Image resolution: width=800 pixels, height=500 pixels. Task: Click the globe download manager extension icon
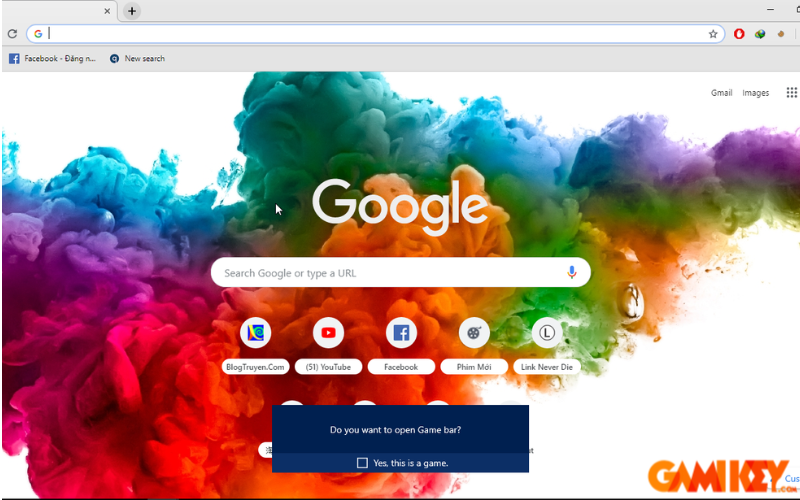[x=760, y=34]
